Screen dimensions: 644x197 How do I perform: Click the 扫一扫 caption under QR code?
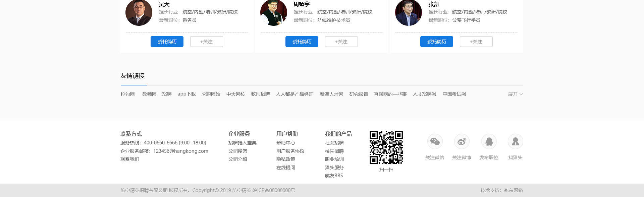pyautogui.click(x=386, y=170)
